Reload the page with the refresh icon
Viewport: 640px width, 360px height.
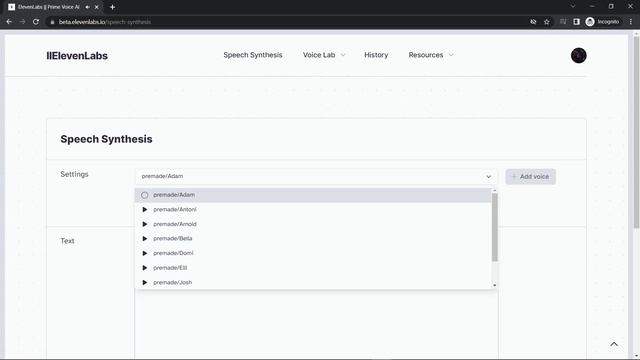[x=36, y=22]
